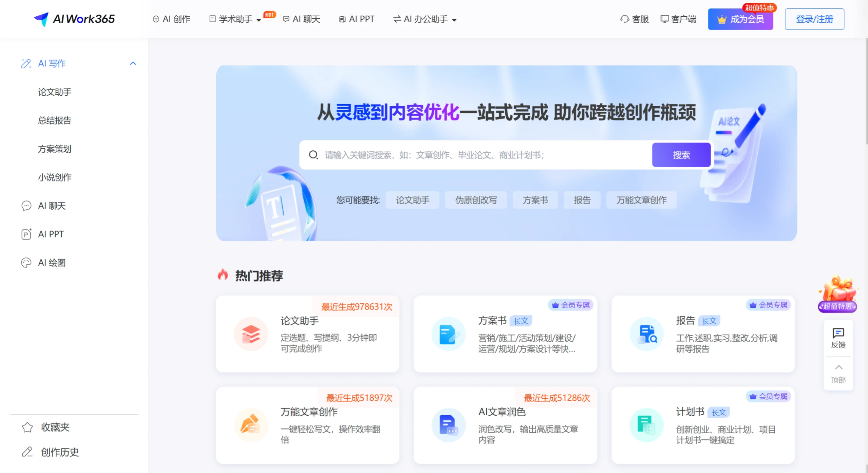Expand the 学术助手 dropdown menu
868x473 pixels.
point(235,19)
